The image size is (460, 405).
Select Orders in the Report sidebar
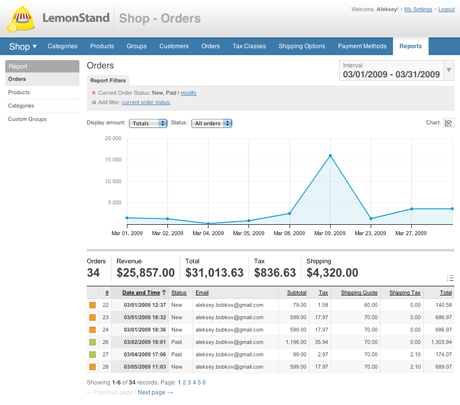pyautogui.click(x=42, y=79)
